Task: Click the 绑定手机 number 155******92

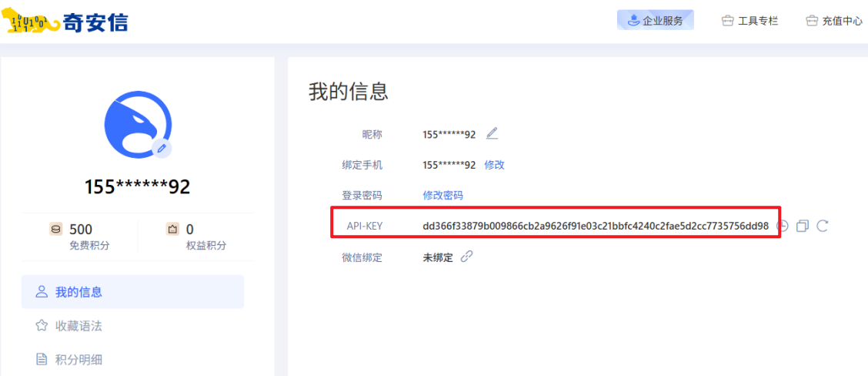Action: point(449,165)
